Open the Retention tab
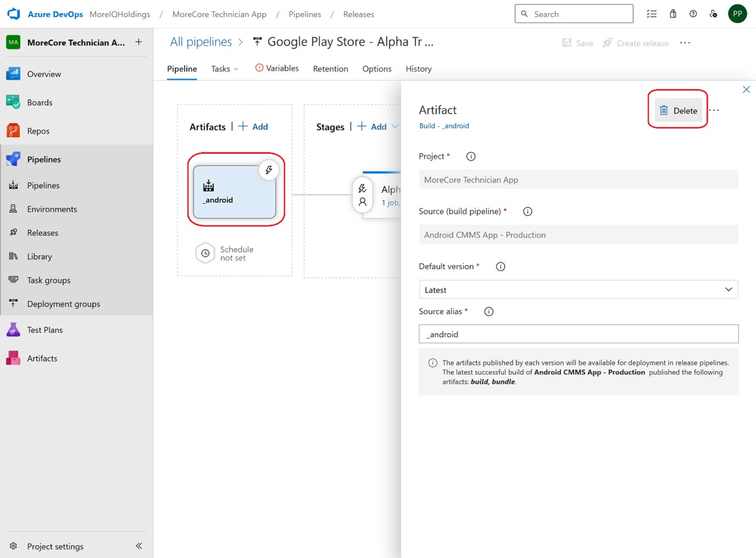Image resolution: width=756 pixels, height=558 pixels. pyautogui.click(x=331, y=69)
